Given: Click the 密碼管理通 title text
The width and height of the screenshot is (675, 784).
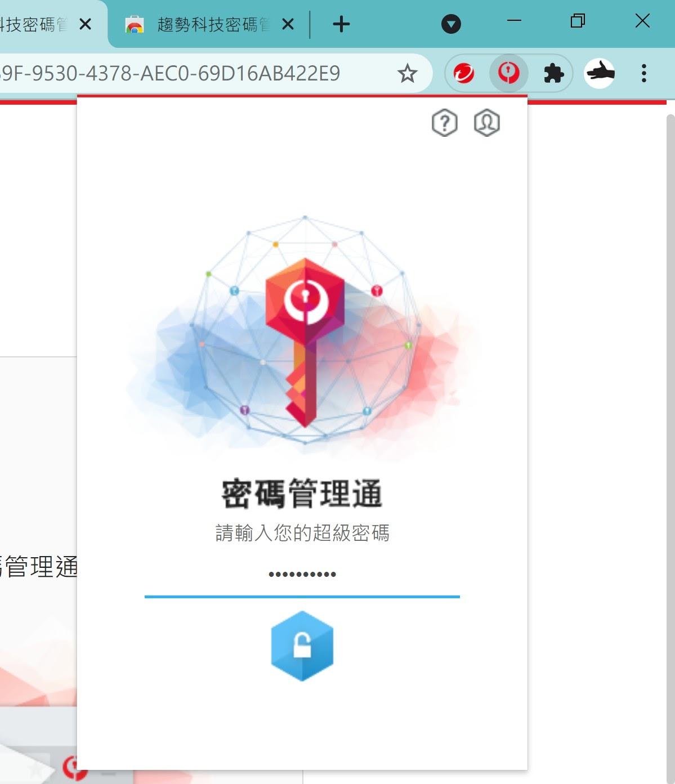Looking at the screenshot, I should click(302, 494).
